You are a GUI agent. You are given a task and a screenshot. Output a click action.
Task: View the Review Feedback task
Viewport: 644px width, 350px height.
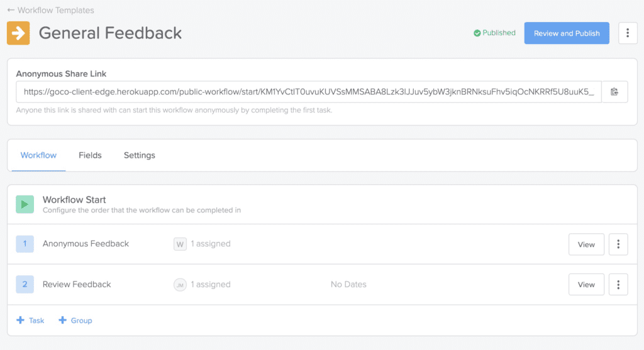point(586,285)
